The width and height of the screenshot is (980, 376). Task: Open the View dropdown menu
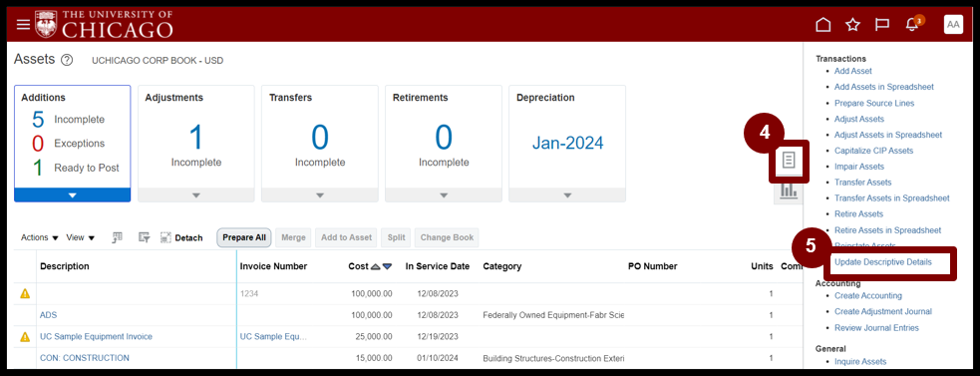click(81, 237)
